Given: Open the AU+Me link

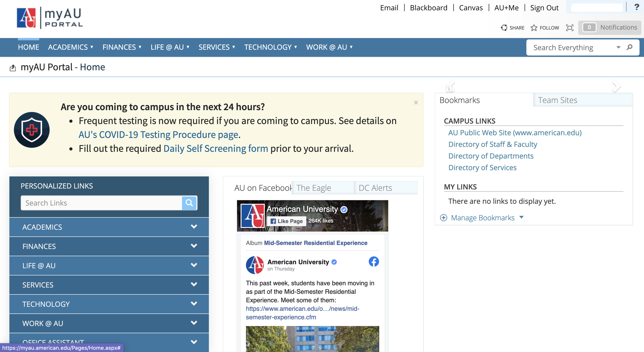Looking at the screenshot, I should coord(506,8).
